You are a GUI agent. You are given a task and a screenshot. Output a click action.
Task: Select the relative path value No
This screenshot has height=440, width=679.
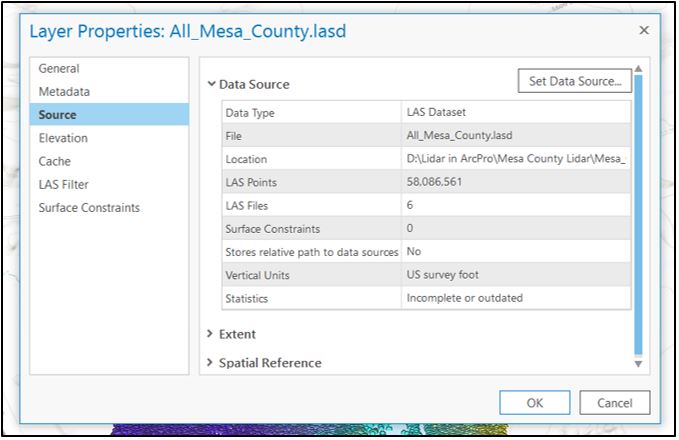516,252
